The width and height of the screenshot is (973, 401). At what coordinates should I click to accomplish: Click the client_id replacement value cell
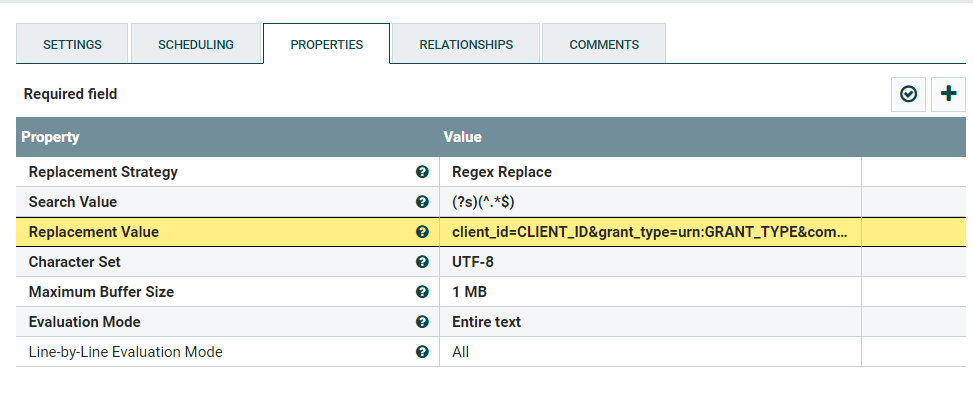[650, 232]
